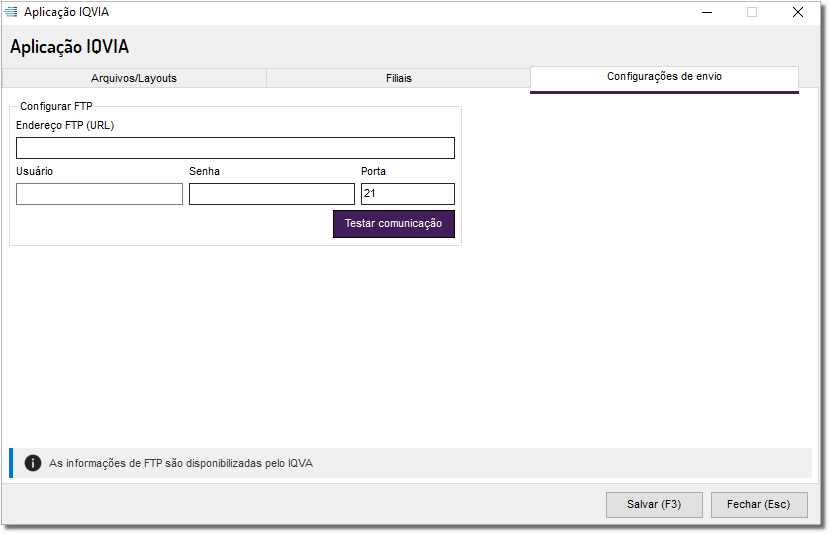Open the Filiais tab

399,78
